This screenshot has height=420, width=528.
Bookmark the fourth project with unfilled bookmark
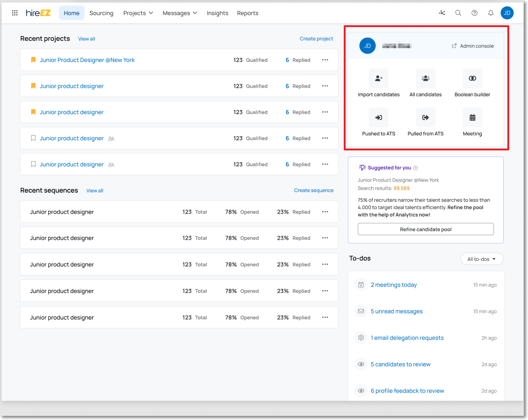33,138
